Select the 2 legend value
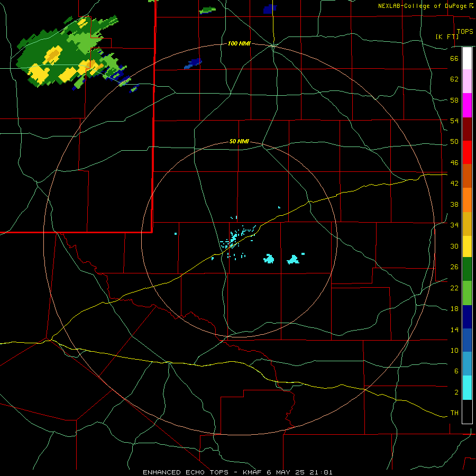 [x=456, y=392]
